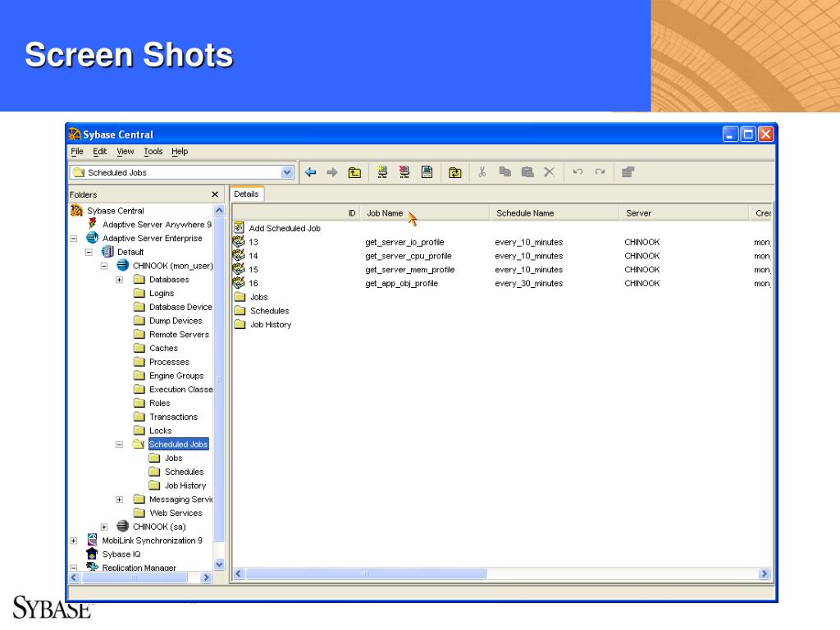Sort by the Server column header
840x630 pixels.
(684, 212)
